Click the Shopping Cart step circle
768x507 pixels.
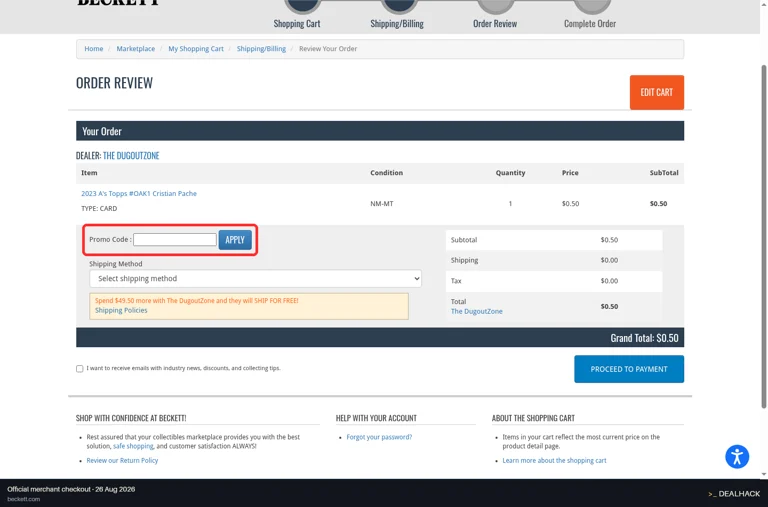(303, 6)
